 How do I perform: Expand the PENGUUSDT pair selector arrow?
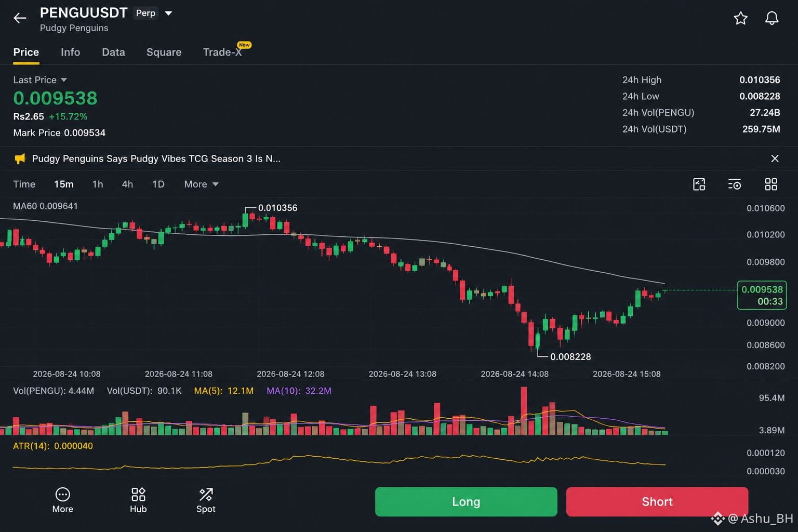tap(168, 13)
